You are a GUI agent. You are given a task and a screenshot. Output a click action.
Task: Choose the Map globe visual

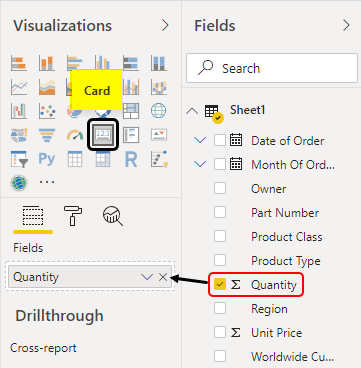[159, 111]
